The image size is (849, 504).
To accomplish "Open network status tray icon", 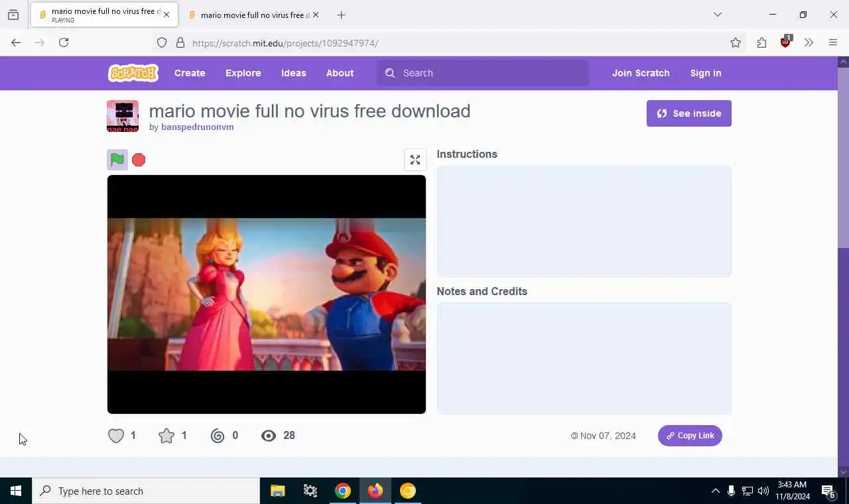I will point(748,491).
